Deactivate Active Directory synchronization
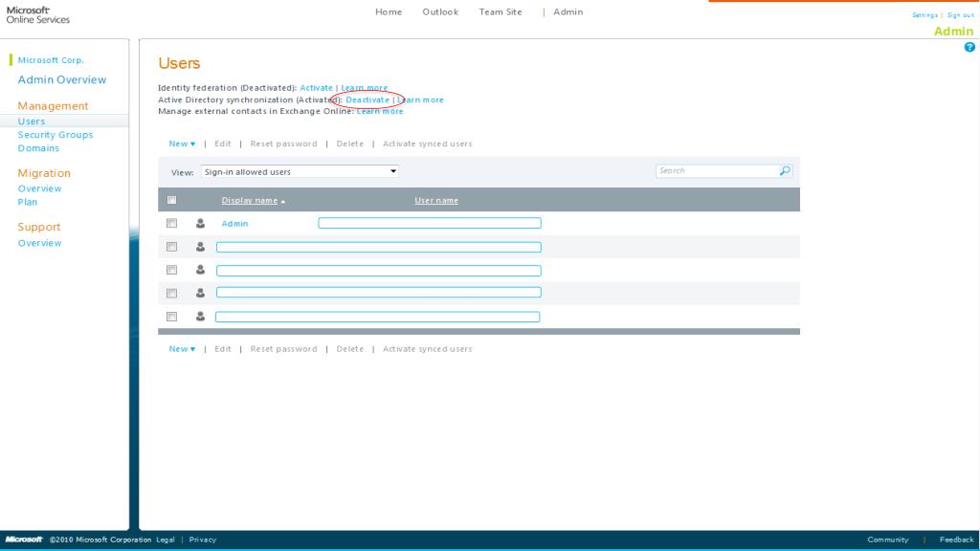980x551 pixels. point(367,99)
